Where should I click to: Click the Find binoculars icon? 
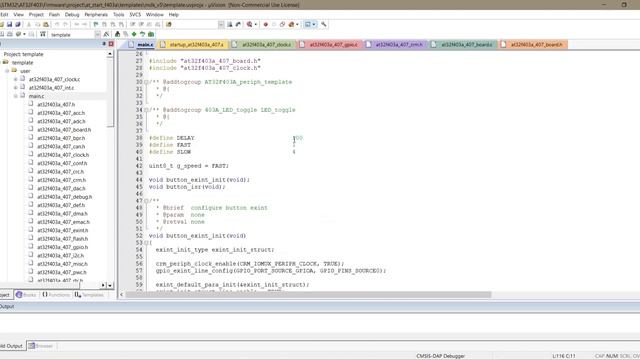[x=230, y=24]
